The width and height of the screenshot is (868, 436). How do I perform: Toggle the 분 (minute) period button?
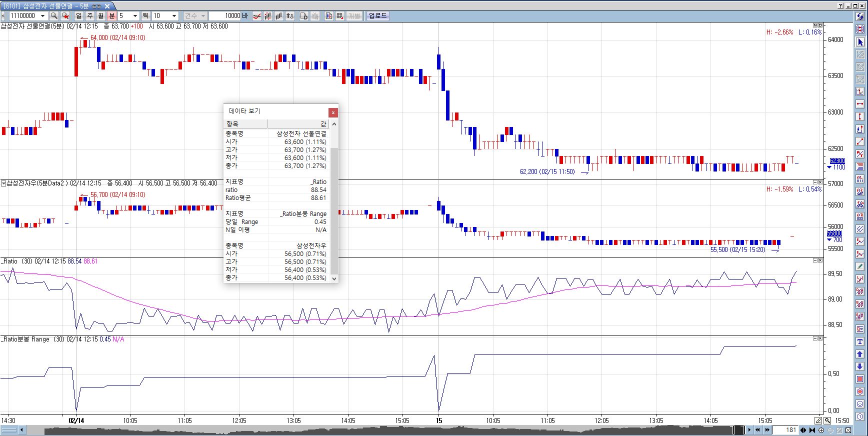tap(111, 16)
